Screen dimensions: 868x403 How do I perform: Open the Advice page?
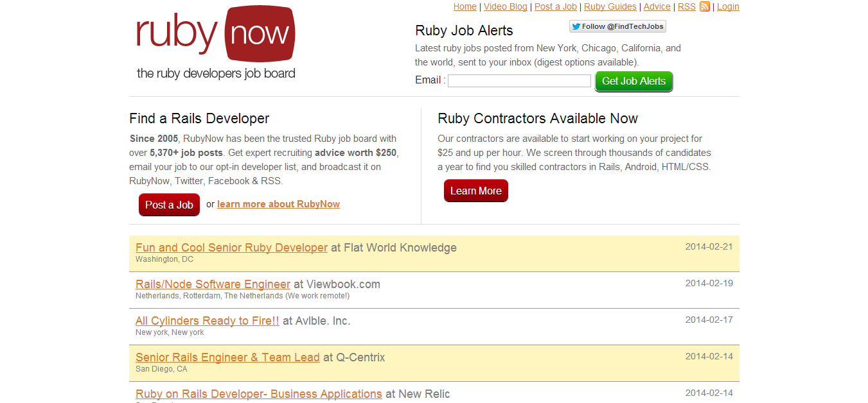coord(657,6)
